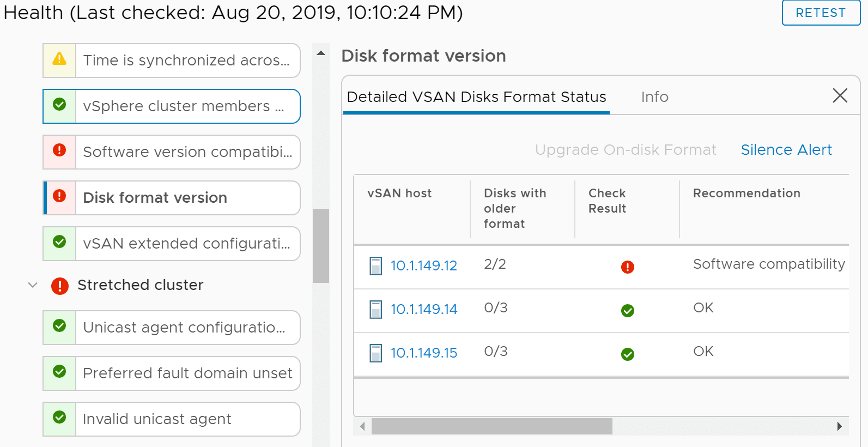Click green check result icon for 10.1.149.14
Screen dimensions: 868x447
click(x=628, y=311)
